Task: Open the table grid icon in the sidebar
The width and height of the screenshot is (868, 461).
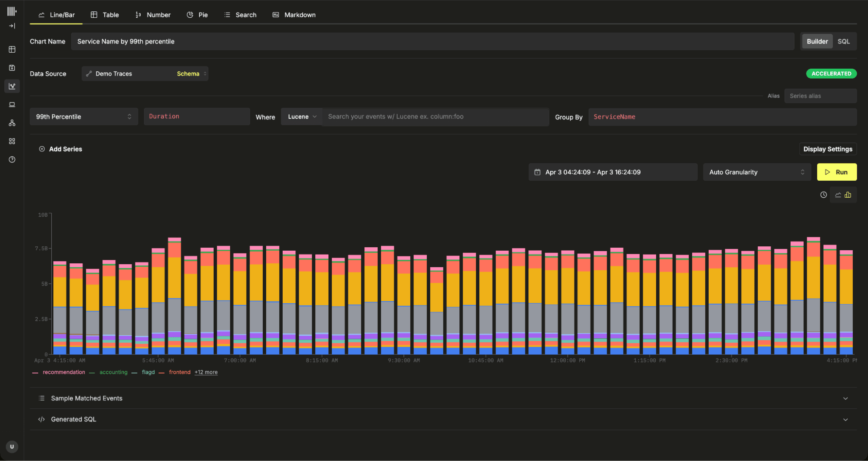Action: coord(12,50)
